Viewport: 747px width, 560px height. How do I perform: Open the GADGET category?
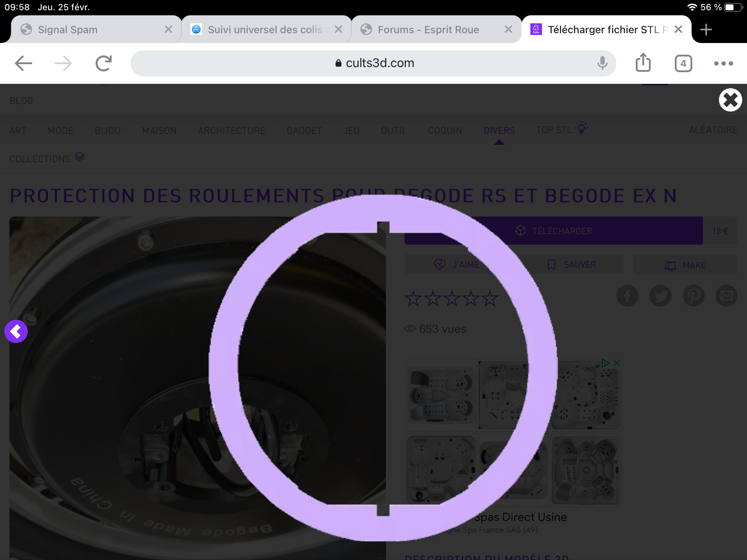(x=304, y=131)
